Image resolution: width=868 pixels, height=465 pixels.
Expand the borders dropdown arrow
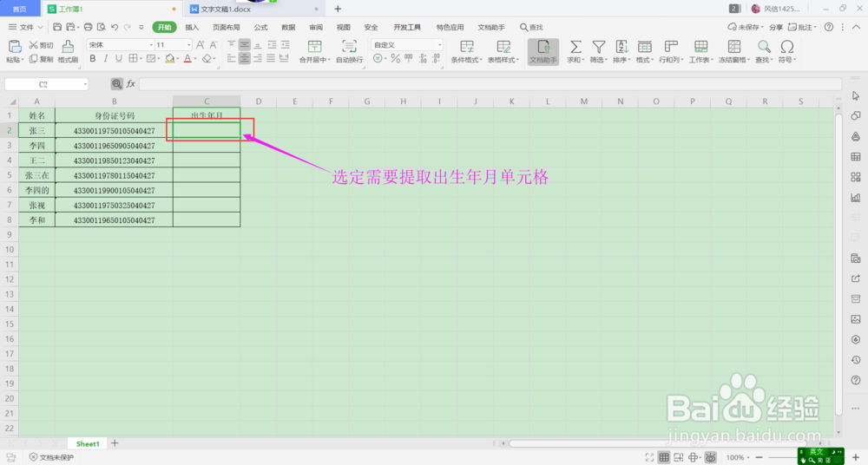pyautogui.click(x=141, y=59)
